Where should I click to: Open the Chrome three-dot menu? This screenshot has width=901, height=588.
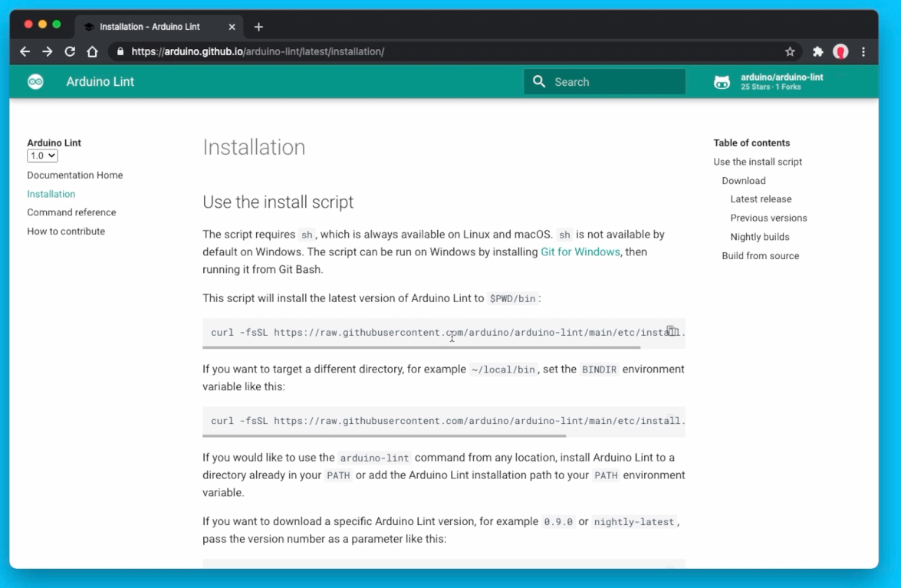(x=863, y=51)
